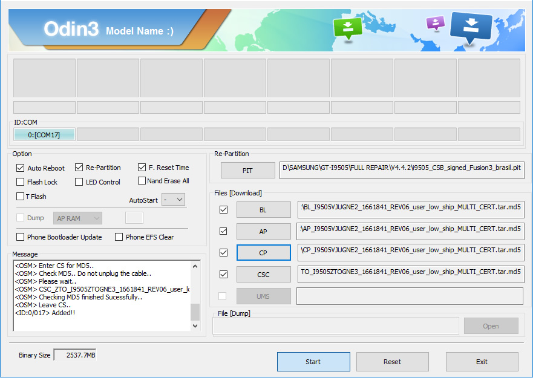533x392 pixels.
Task: Click the Exit button
Action: point(482,362)
